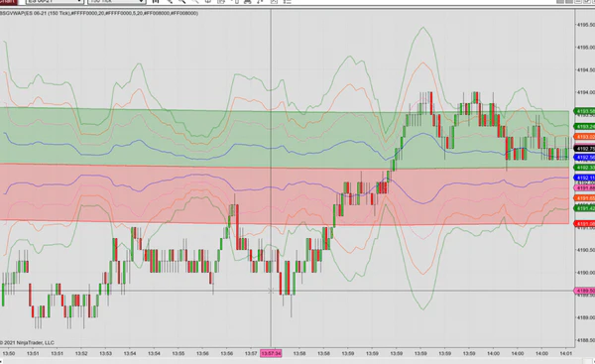Click the blue 4192.56 price marker

pos(584,158)
